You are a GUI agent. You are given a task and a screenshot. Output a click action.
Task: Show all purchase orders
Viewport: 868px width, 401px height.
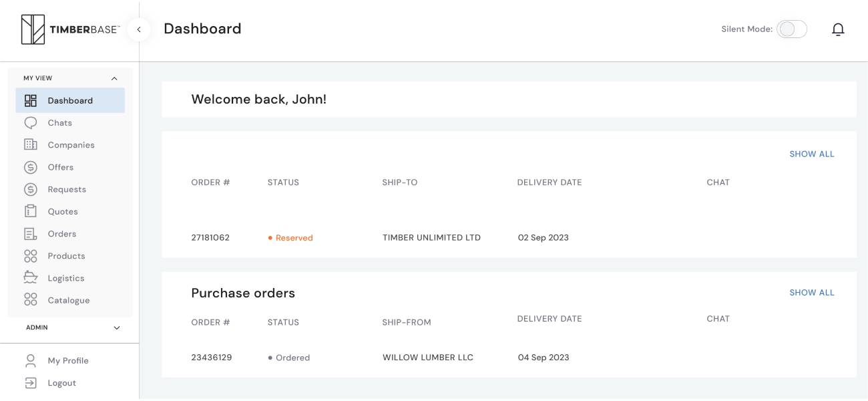[812, 293]
